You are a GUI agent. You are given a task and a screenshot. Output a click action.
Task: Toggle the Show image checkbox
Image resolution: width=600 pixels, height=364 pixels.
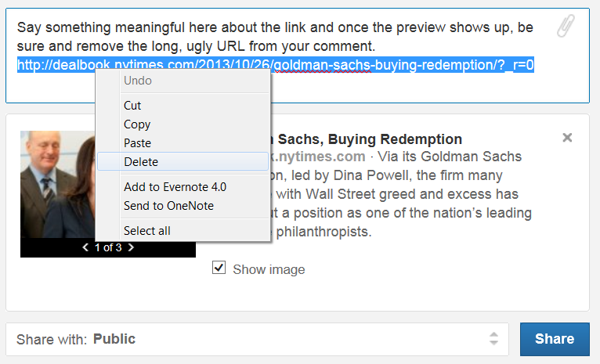tap(219, 268)
